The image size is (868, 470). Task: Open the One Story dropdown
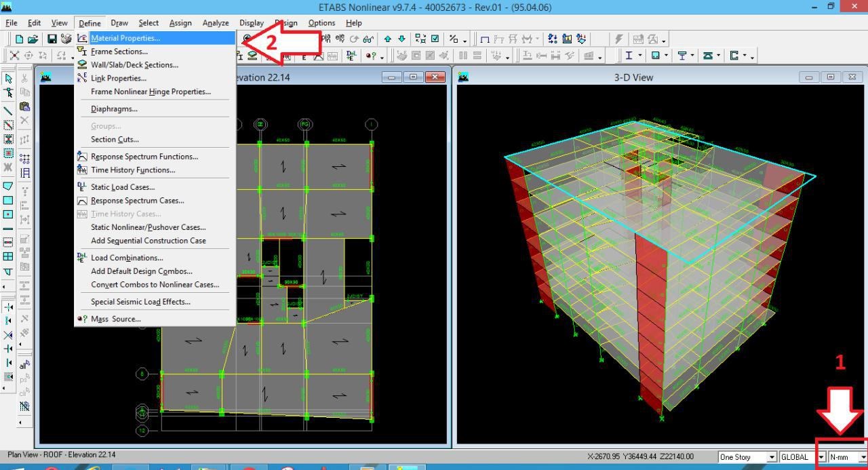click(772, 457)
